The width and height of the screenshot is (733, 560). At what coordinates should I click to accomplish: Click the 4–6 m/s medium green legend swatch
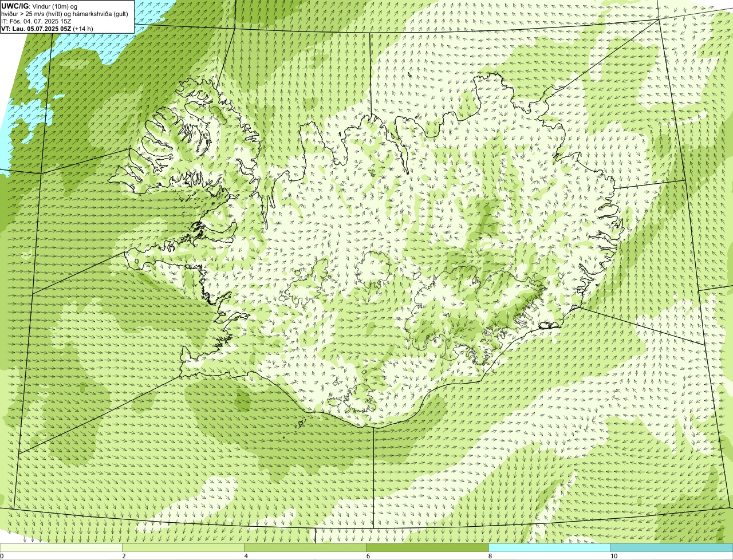(305, 548)
